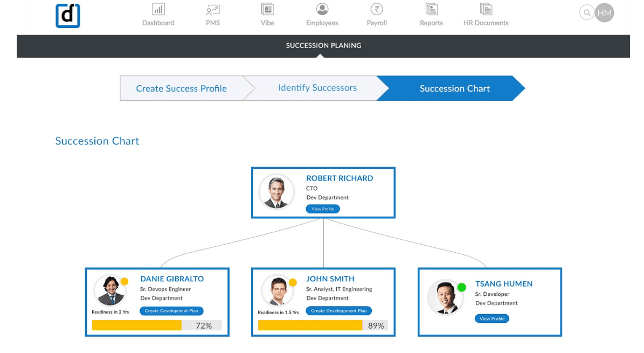Click the Payroll rupee icon
Image resolution: width=644 pixels, height=353 pixels.
[377, 10]
